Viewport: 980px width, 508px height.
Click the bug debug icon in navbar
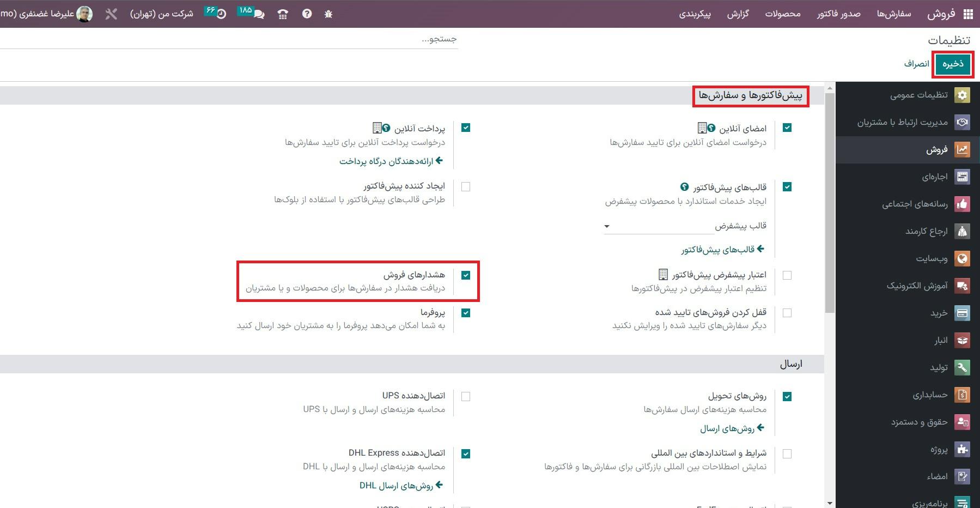(328, 14)
